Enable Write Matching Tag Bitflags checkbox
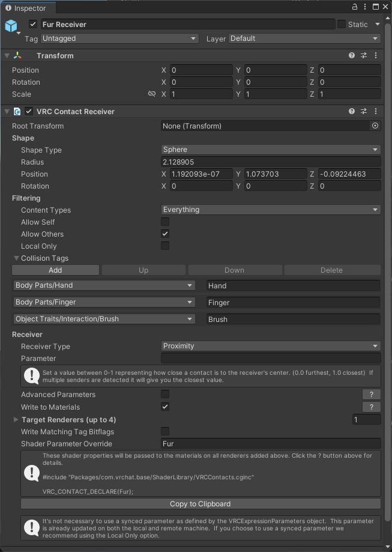The width and height of the screenshot is (392, 552). 165,431
